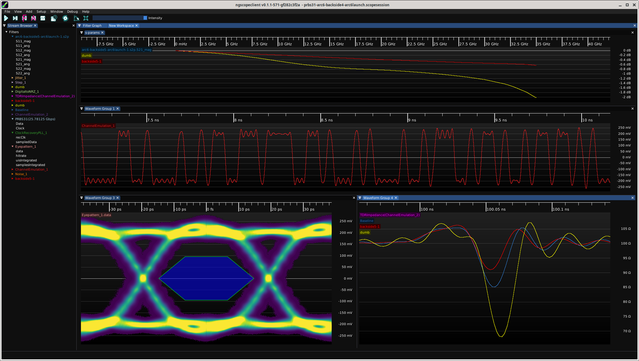Click the Intensity slider handle

pos(145,18)
